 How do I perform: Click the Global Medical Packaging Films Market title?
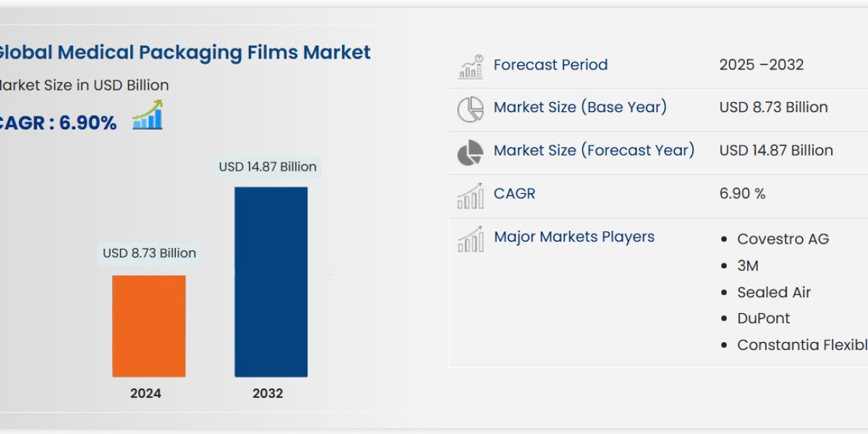tap(184, 53)
